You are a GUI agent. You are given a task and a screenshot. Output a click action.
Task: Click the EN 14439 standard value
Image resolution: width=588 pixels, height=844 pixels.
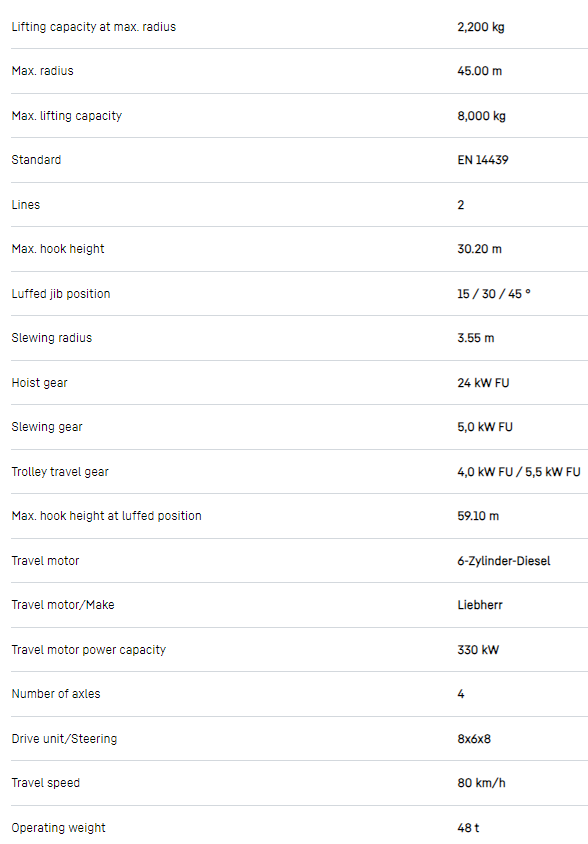[x=482, y=160]
